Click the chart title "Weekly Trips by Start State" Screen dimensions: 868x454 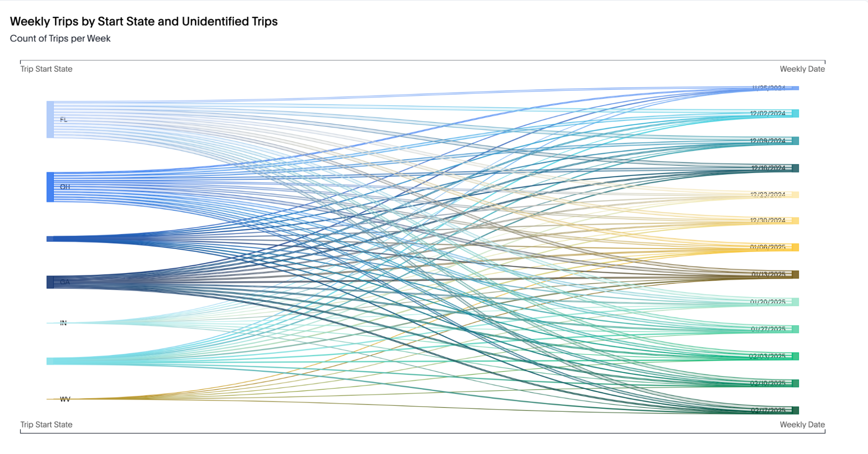pos(144,21)
